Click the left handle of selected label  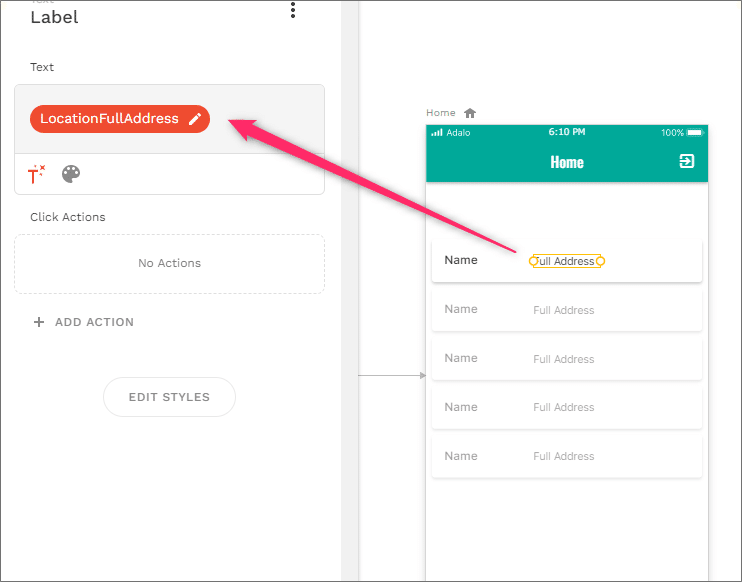click(x=533, y=261)
